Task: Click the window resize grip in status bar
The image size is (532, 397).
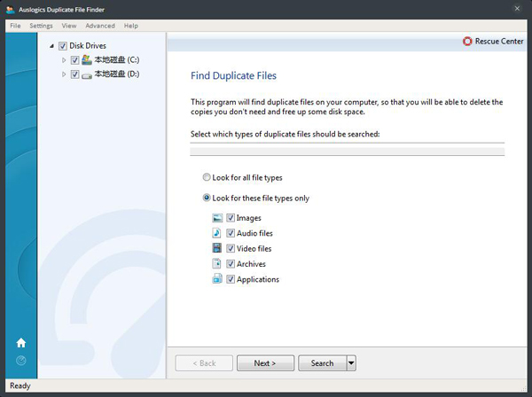Action: 523,388
